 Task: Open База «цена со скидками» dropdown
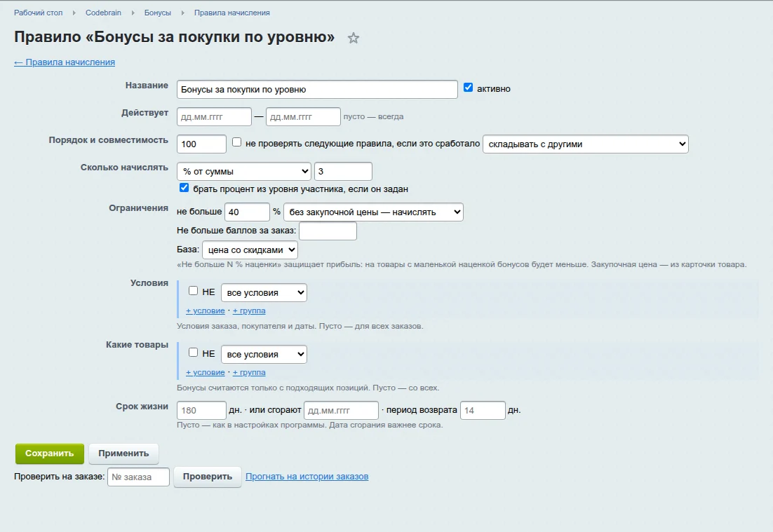tap(250, 250)
